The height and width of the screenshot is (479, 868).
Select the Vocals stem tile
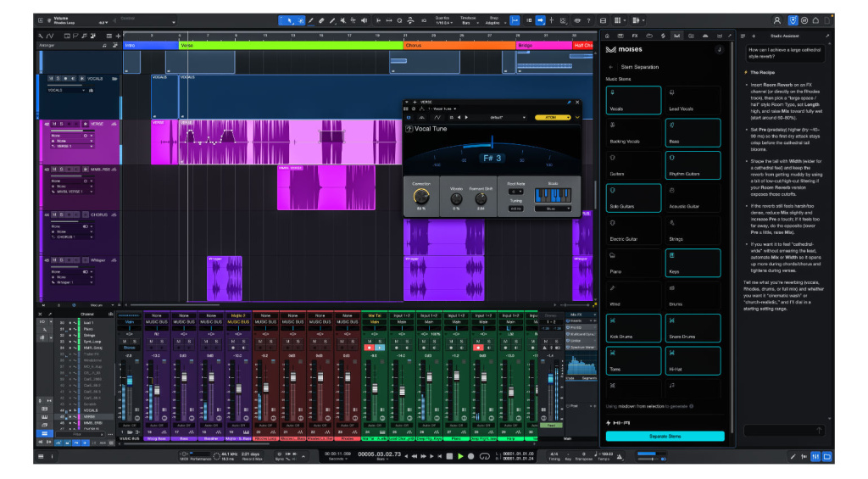633,100
